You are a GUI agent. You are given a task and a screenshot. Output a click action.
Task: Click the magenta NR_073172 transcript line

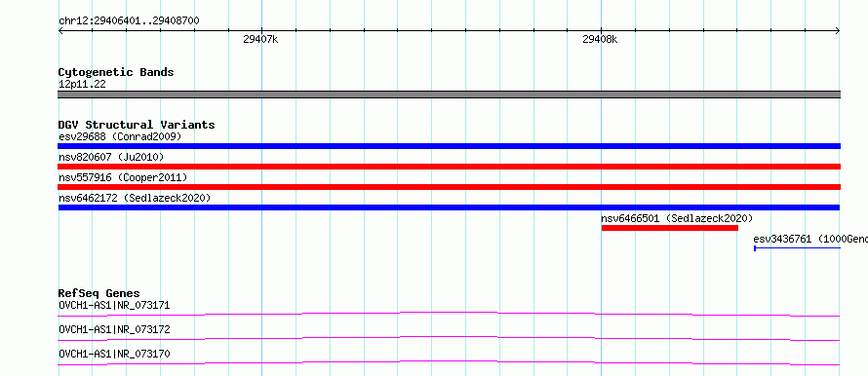(449, 338)
